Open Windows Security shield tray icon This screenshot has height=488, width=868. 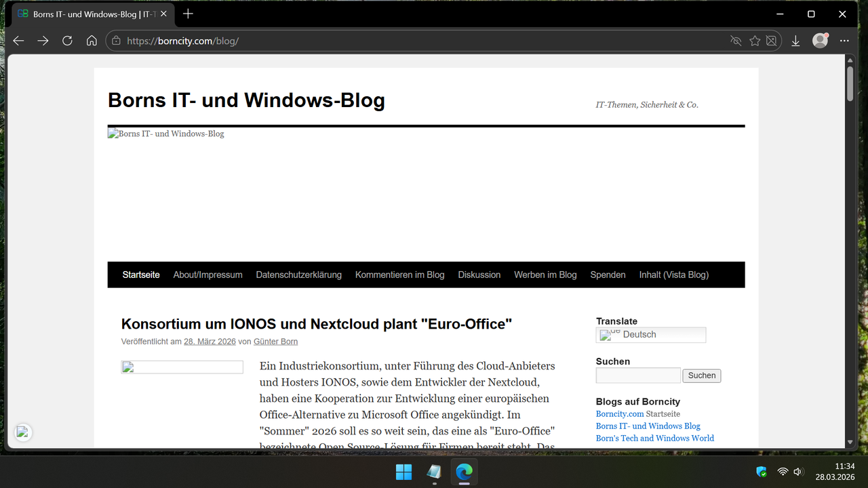[x=762, y=472]
